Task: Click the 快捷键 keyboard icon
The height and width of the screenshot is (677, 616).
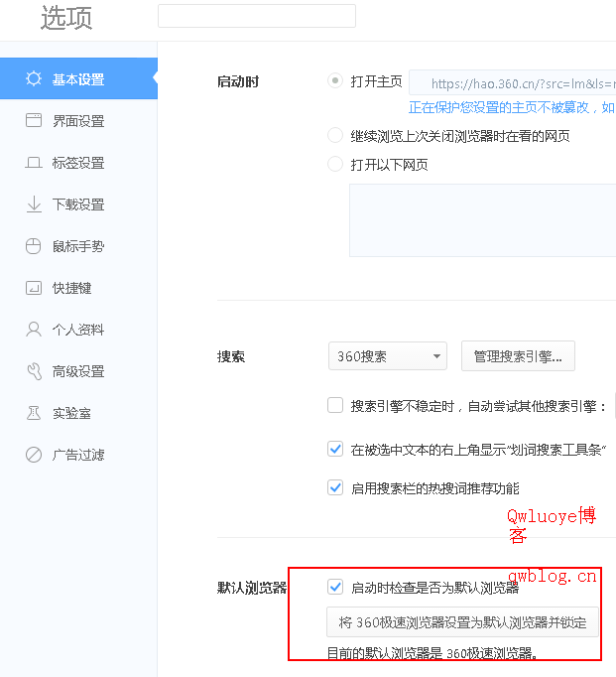Action: 34,288
